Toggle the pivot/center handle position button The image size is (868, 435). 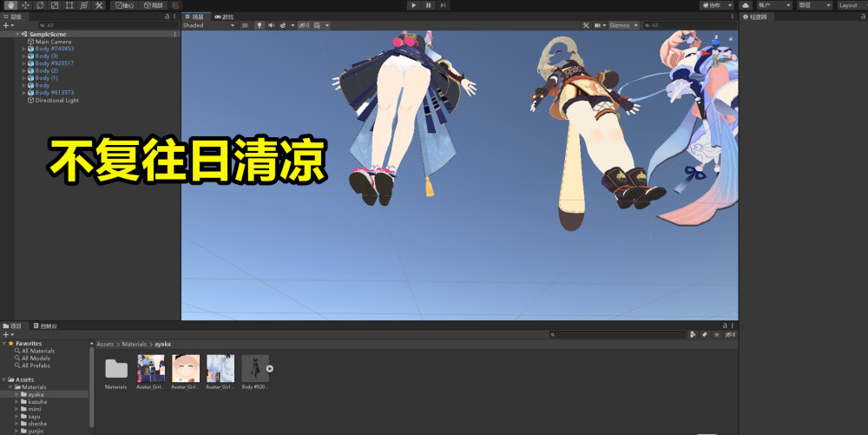point(124,5)
